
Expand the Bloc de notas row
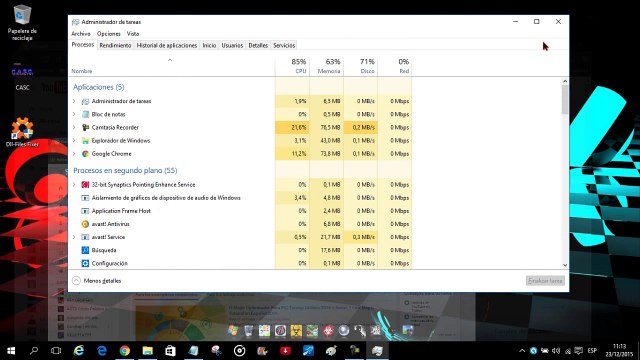pos(74,114)
